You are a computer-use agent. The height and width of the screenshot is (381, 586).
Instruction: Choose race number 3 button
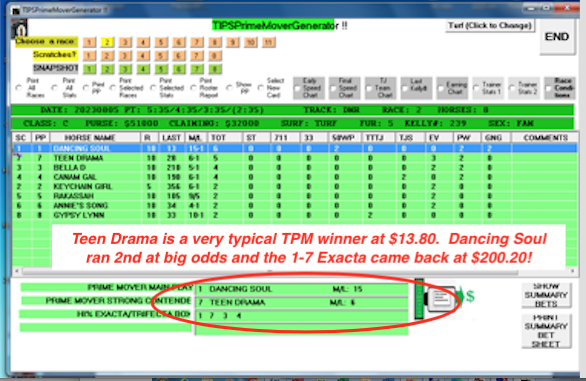pyautogui.click(x=125, y=42)
